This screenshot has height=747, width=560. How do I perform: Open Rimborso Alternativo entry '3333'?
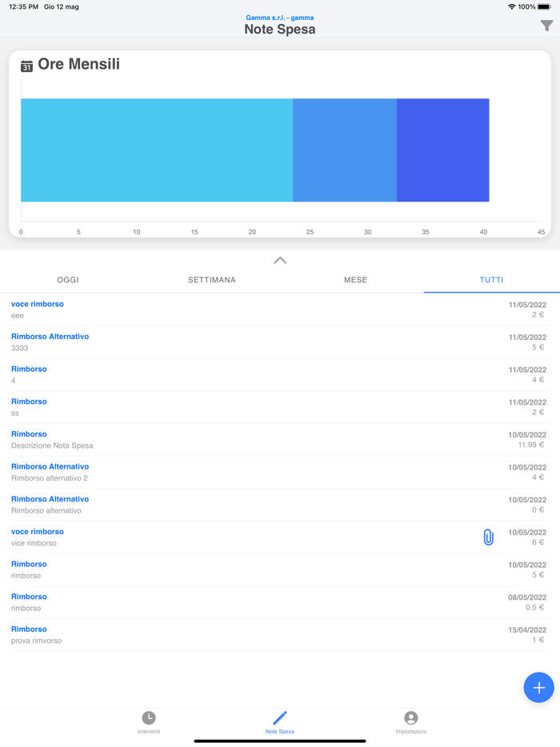point(280,342)
